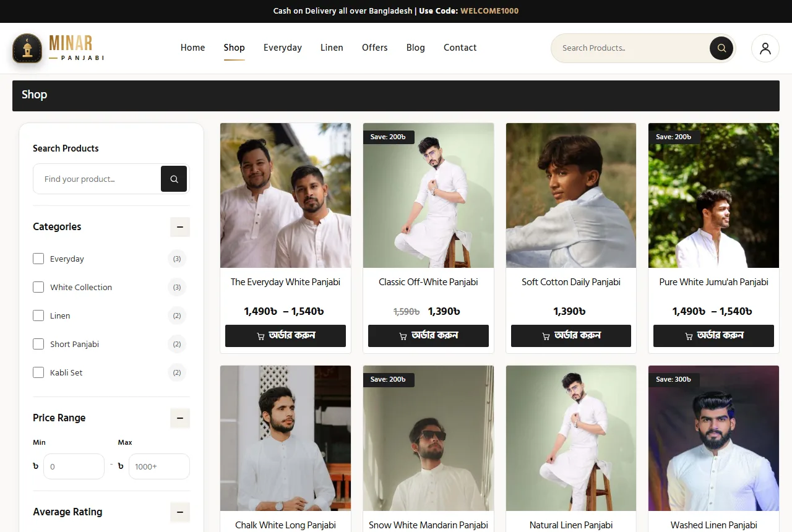
Task: Order The Everyday White Panjabi
Action: coord(285,336)
